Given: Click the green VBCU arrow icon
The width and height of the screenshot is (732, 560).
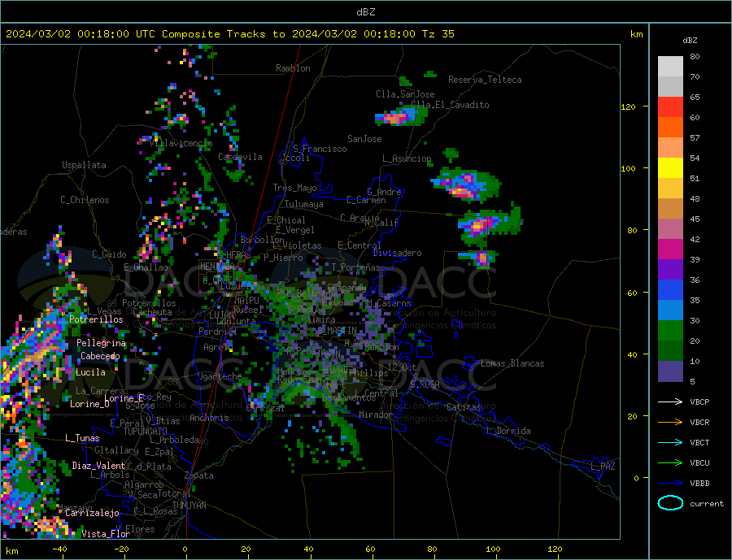Looking at the screenshot, I should point(670,463).
